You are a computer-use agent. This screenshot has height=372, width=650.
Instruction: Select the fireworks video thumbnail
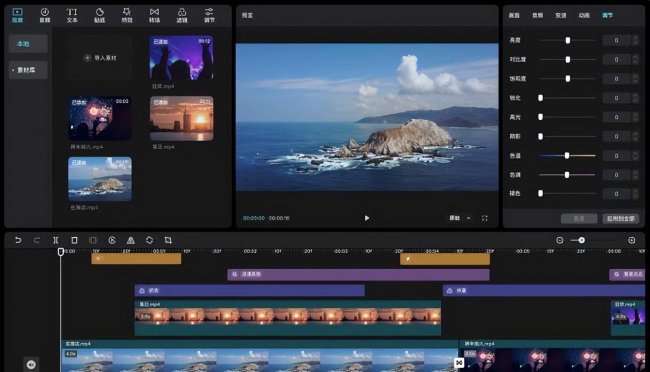point(100,118)
